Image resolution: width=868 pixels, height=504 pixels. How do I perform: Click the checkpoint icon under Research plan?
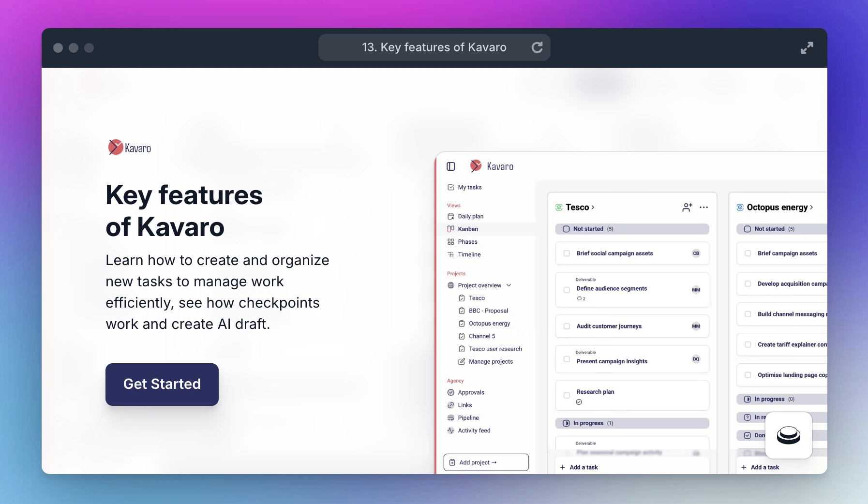(x=579, y=402)
